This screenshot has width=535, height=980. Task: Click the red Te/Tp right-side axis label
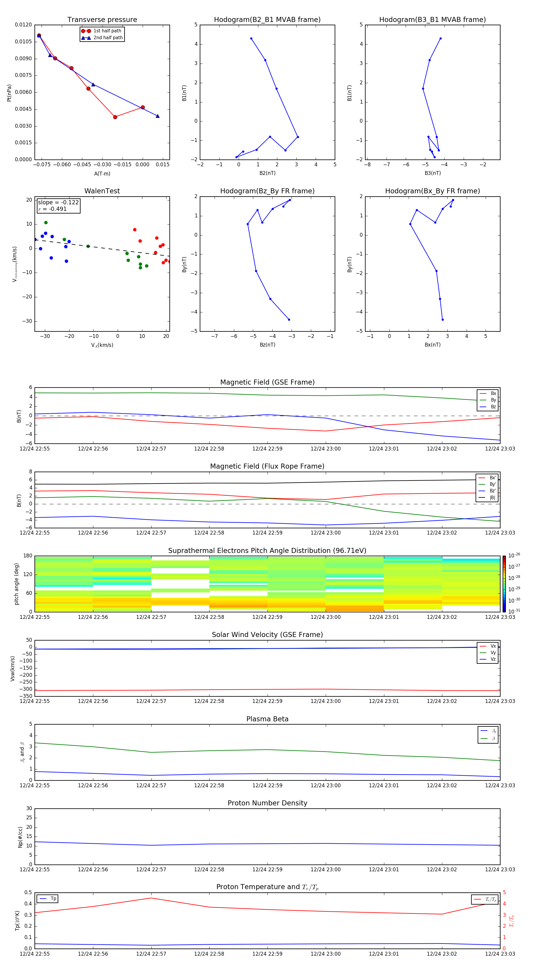[512, 921]
